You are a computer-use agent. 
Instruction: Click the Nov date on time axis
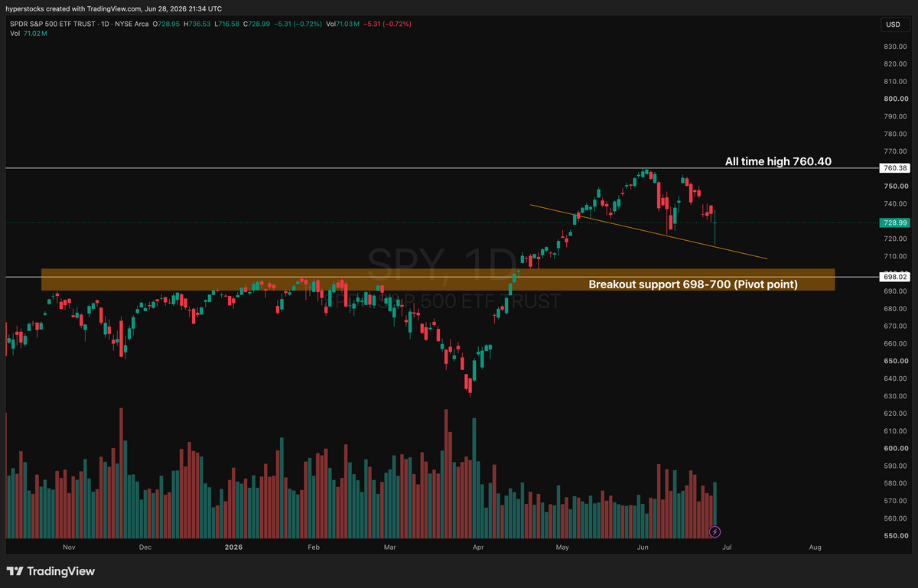[69, 547]
